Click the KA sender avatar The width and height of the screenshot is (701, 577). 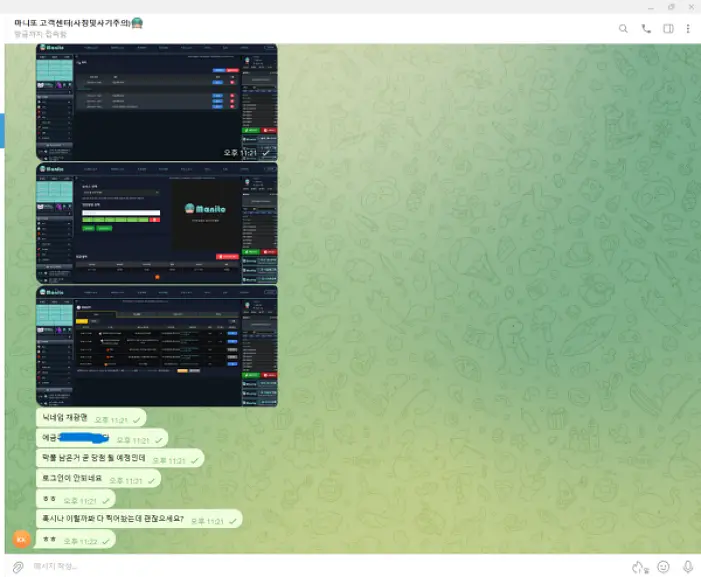tap(20, 539)
